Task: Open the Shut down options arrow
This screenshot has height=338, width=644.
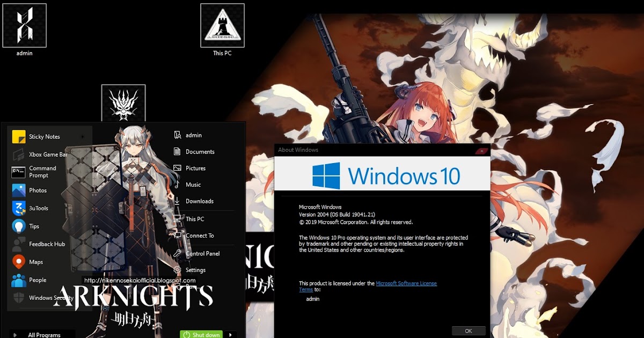Action: [x=230, y=335]
